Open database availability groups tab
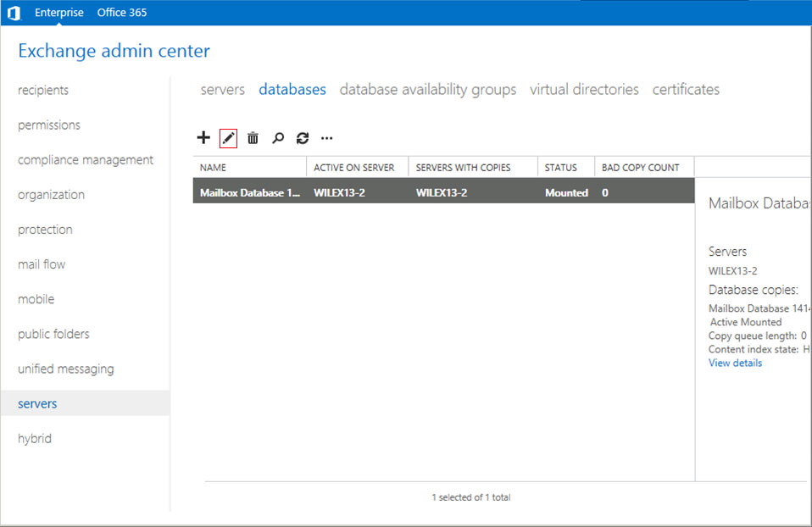 pos(428,90)
